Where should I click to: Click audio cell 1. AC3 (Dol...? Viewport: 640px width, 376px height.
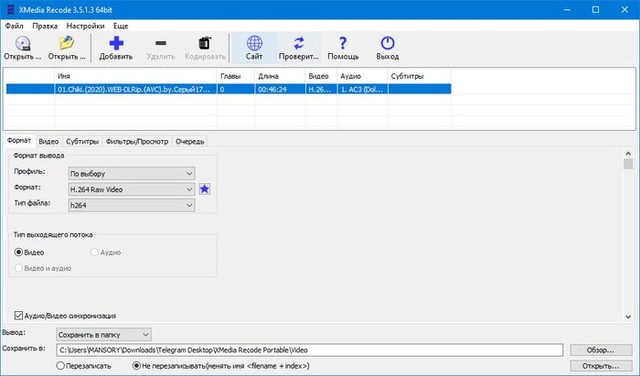click(x=362, y=89)
